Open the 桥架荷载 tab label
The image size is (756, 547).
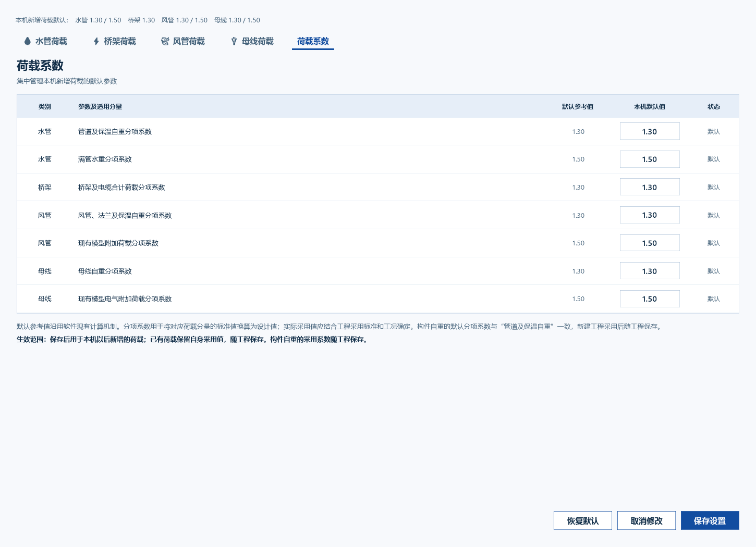120,41
